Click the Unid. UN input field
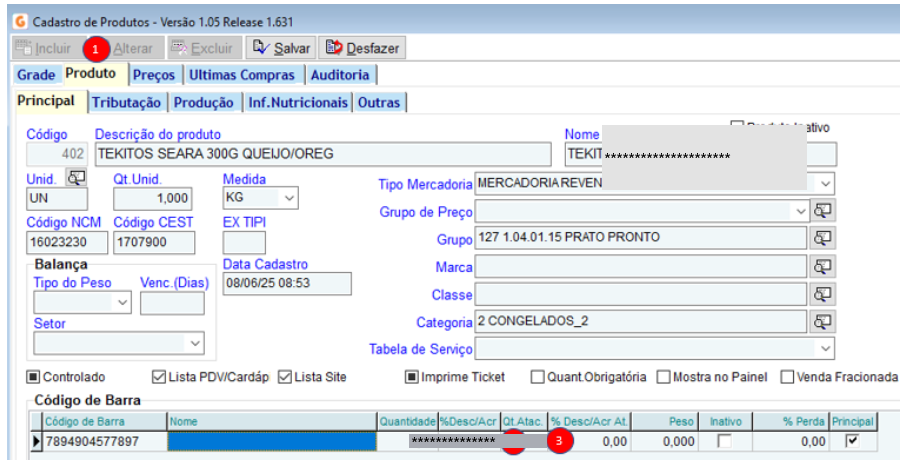This screenshot has height=474, width=916. coord(57,199)
